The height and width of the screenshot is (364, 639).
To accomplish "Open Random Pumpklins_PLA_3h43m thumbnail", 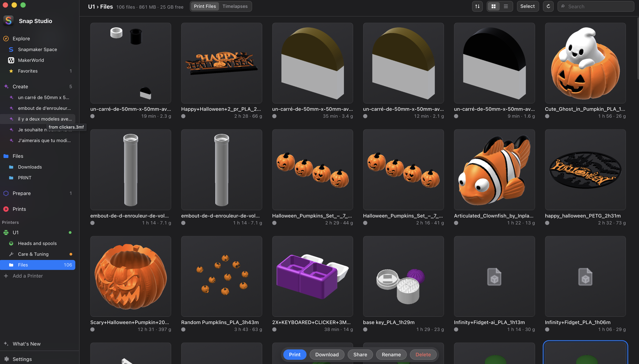I will coord(221,276).
